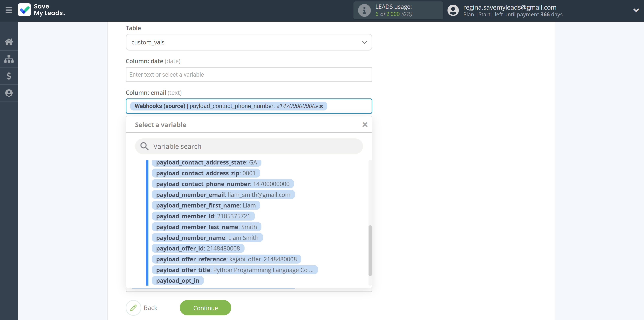Click the account email address

tap(510, 7)
